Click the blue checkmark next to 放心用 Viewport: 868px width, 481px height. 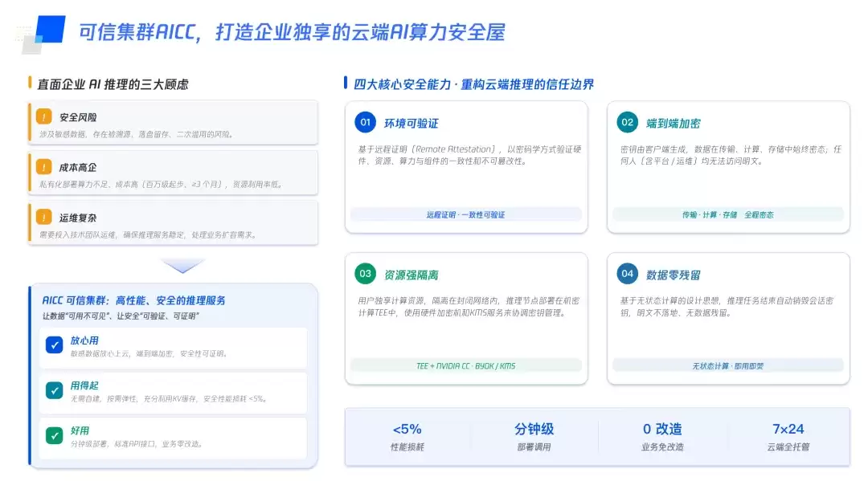coord(55,345)
